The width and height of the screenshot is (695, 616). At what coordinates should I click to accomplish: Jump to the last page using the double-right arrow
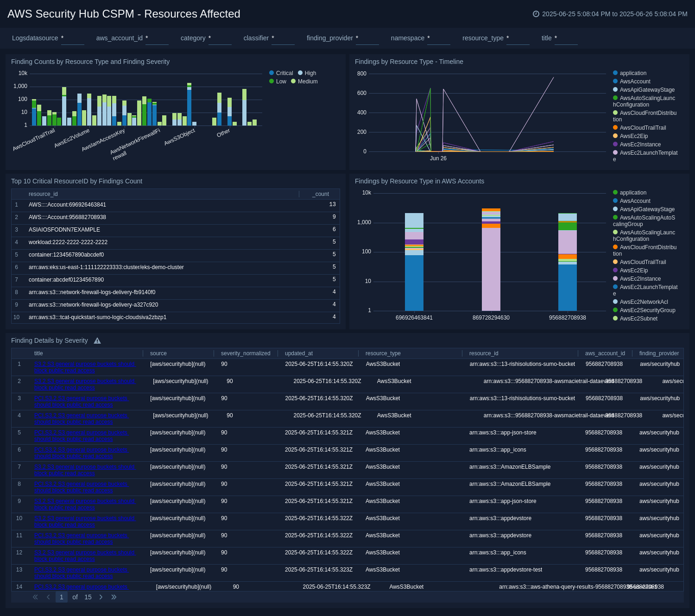(x=114, y=597)
